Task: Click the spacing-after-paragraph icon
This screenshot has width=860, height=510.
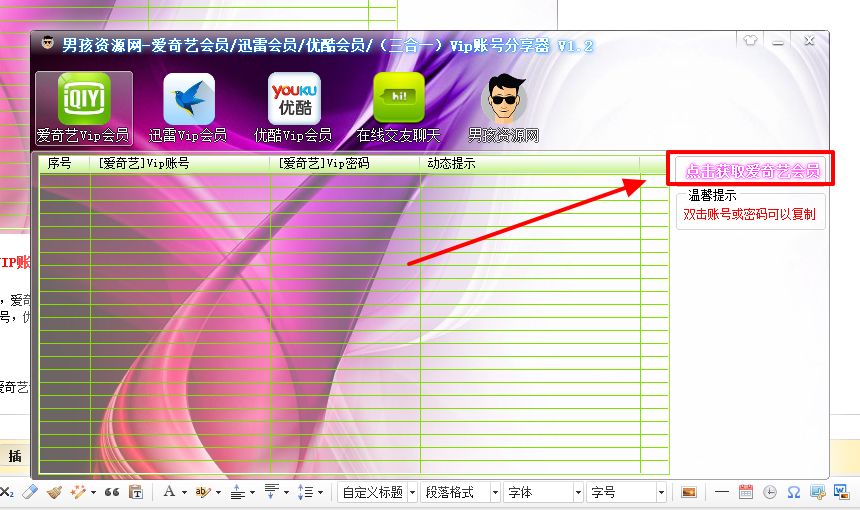Action: point(271,491)
